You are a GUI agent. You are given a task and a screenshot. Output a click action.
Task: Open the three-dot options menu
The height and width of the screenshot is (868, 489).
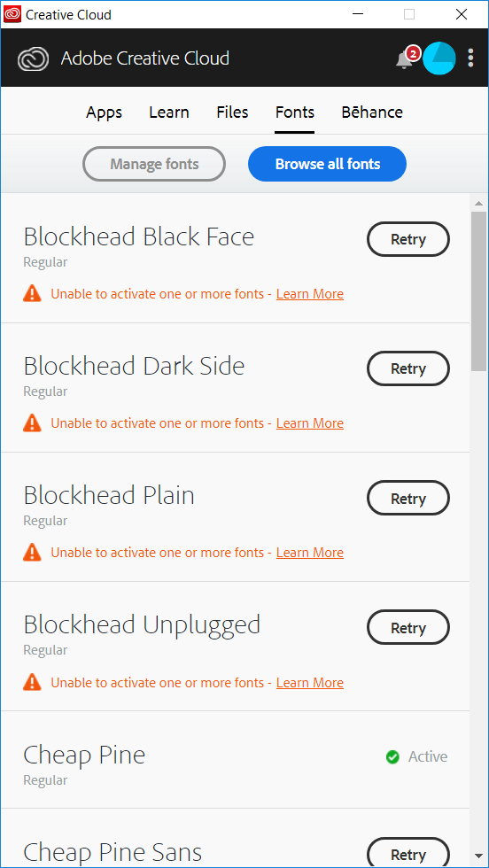pyautogui.click(x=470, y=58)
